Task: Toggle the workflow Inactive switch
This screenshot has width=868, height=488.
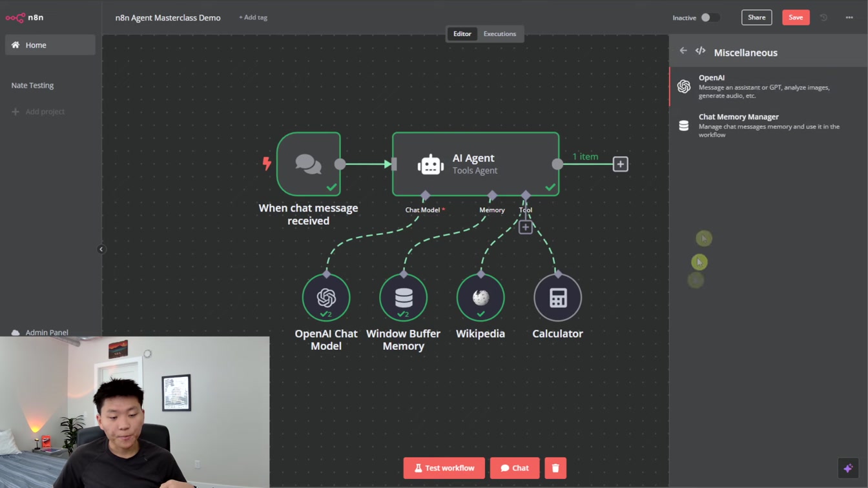Action: pos(710,17)
